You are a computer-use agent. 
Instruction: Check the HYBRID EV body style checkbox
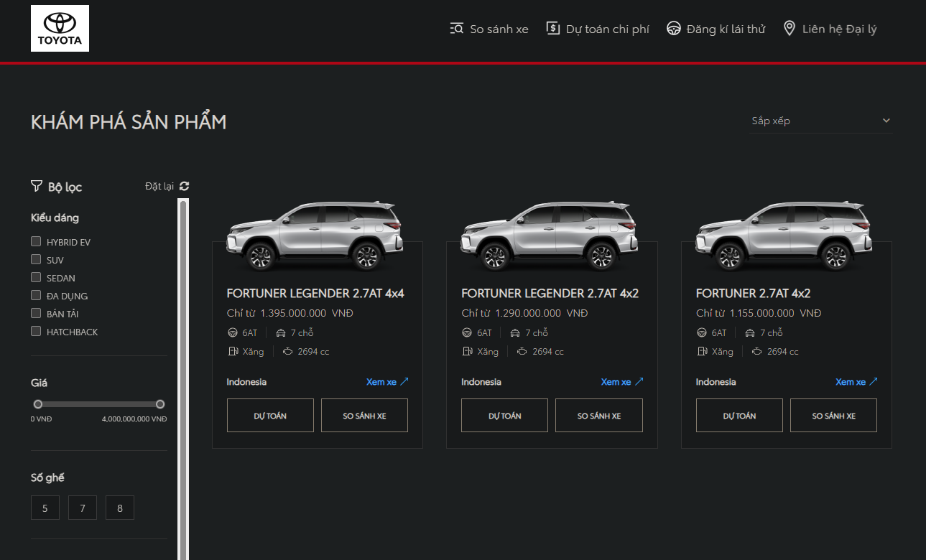pyautogui.click(x=36, y=241)
